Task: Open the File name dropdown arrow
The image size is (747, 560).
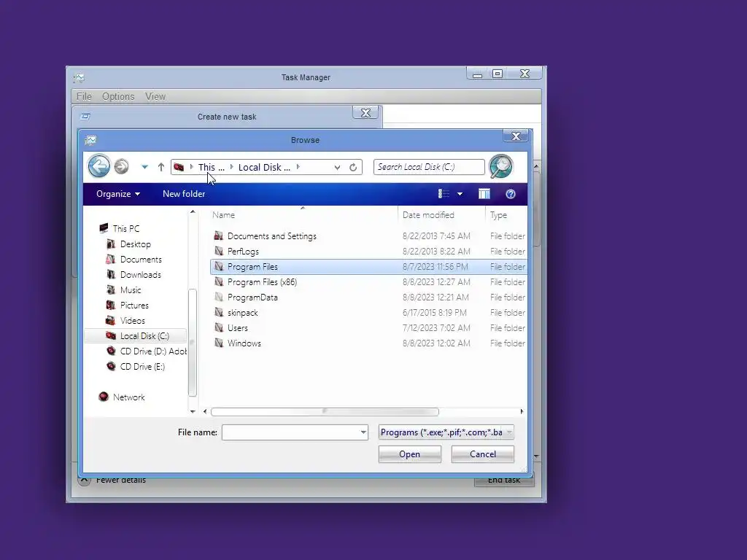Action: (363, 432)
